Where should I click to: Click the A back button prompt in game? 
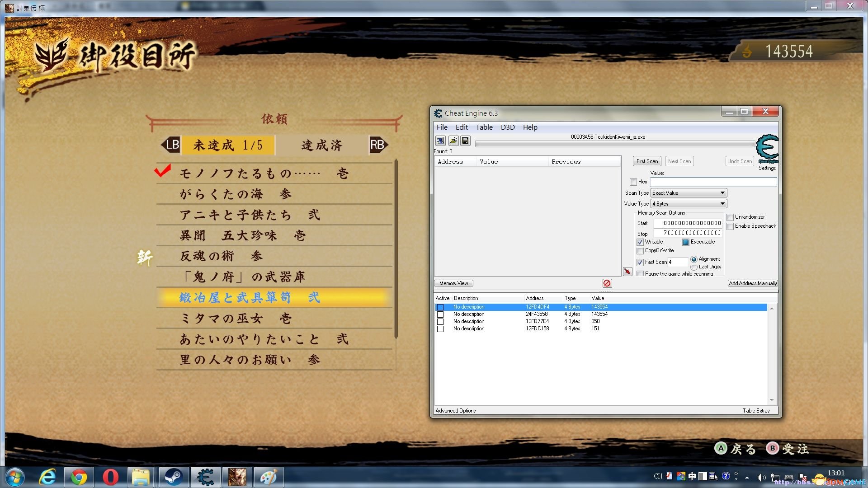click(721, 448)
